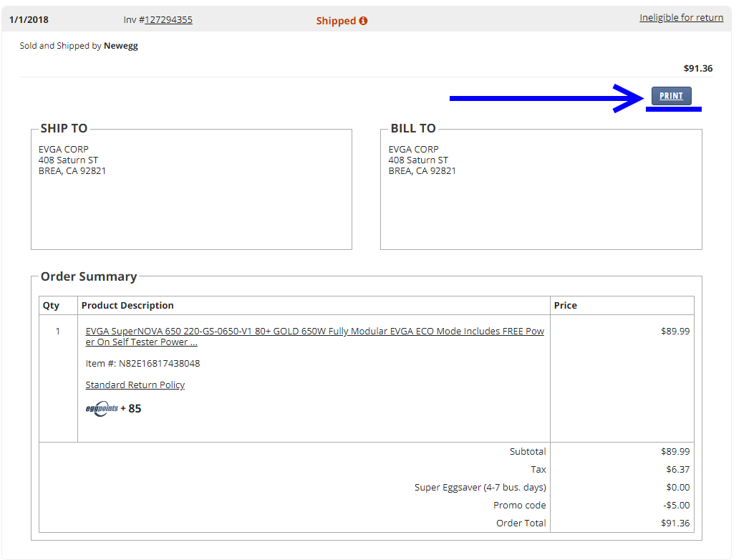The image size is (754, 560).
Task: Click the order date 1/1/2018
Action: pyautogui.click(x=29, y=20)
